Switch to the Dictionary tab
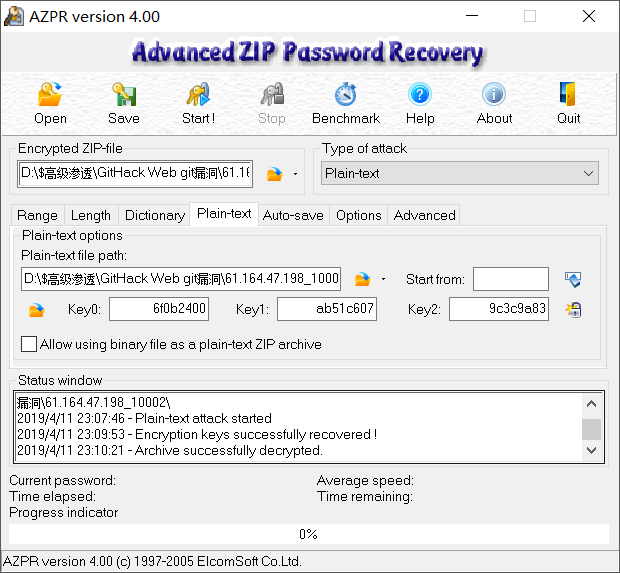Image resolution: width=620 pixels, height=573 pixels. (x=155, y=216)
